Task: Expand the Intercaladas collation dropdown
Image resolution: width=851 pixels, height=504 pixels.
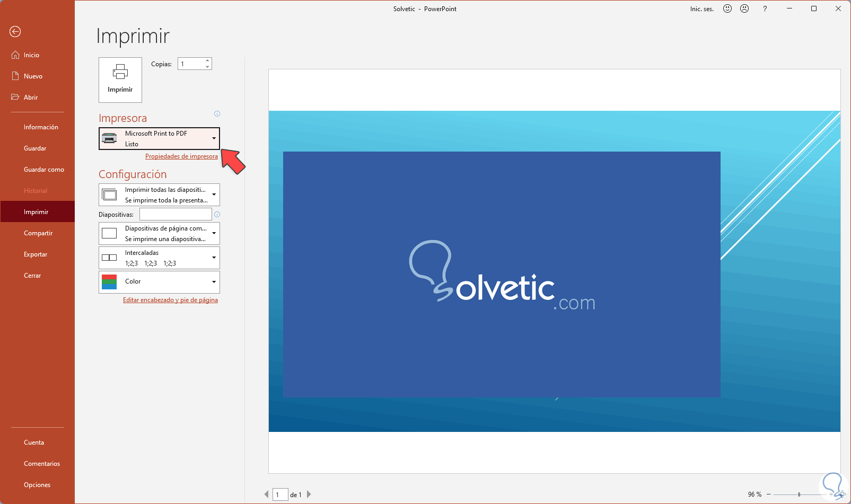Action: click(159, 258)
